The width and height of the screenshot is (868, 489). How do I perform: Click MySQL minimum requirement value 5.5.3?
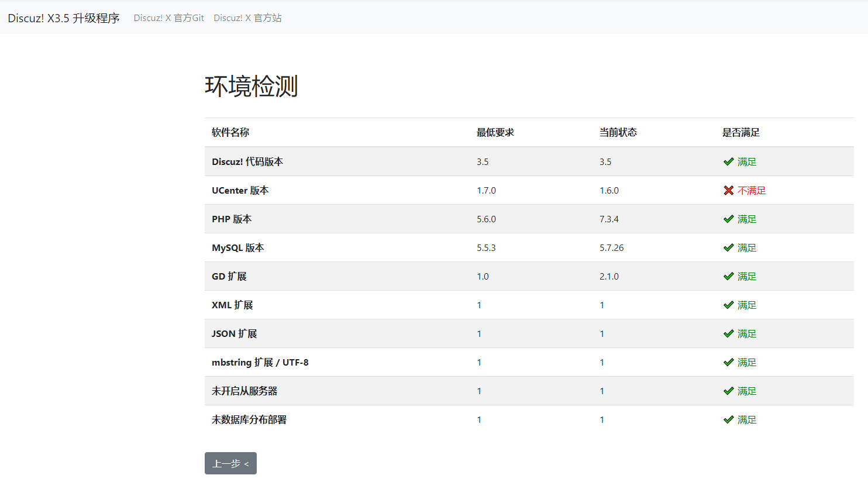tap(486, 247)
